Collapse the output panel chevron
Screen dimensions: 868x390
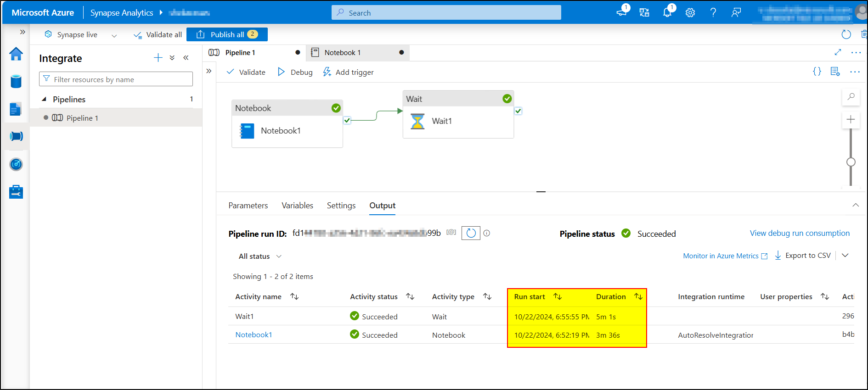pos(856,205)
